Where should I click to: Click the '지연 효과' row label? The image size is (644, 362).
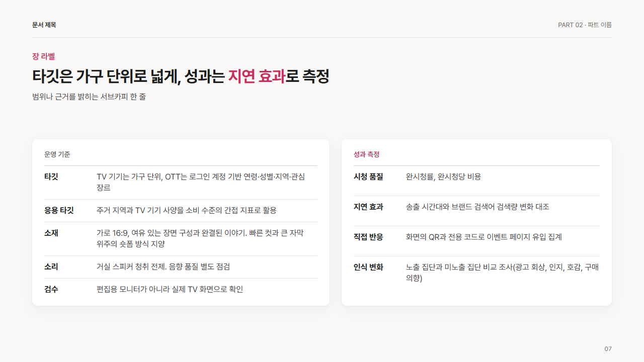368,207
